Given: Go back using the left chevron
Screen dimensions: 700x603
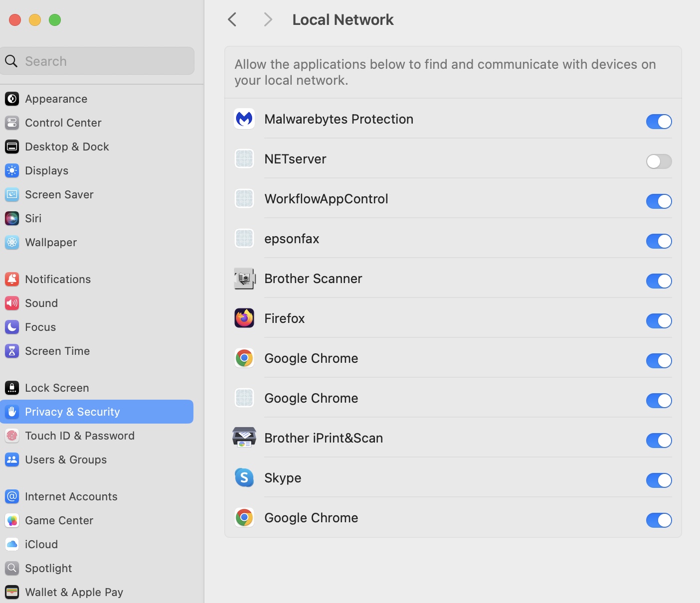Looking at the screenshot, I should point(232,20).
